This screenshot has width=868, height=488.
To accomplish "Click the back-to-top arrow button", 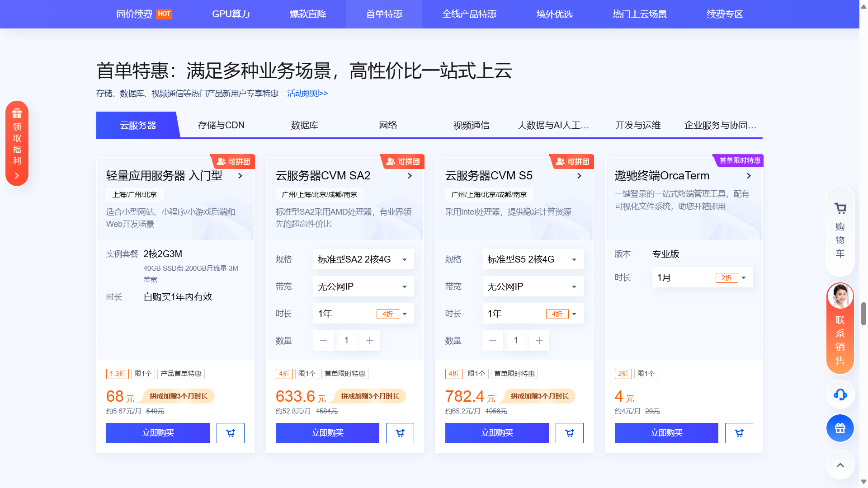I will tap(840, 465).
